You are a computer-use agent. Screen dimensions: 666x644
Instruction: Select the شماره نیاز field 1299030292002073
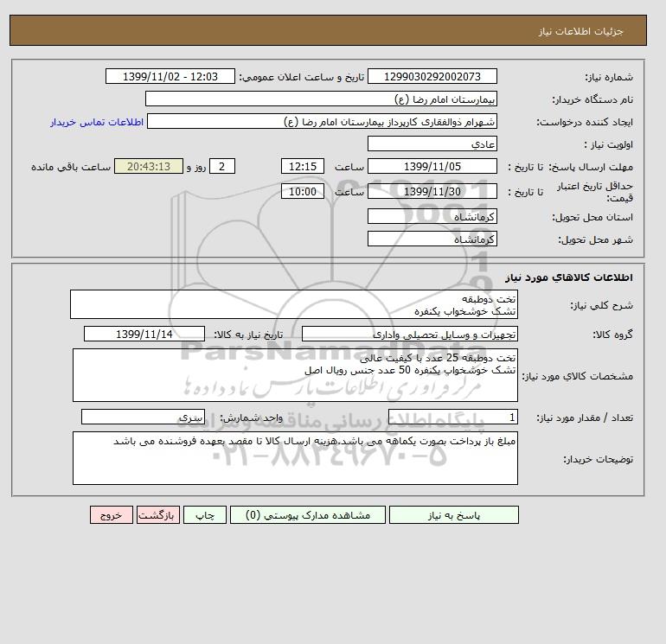[432, 76]
